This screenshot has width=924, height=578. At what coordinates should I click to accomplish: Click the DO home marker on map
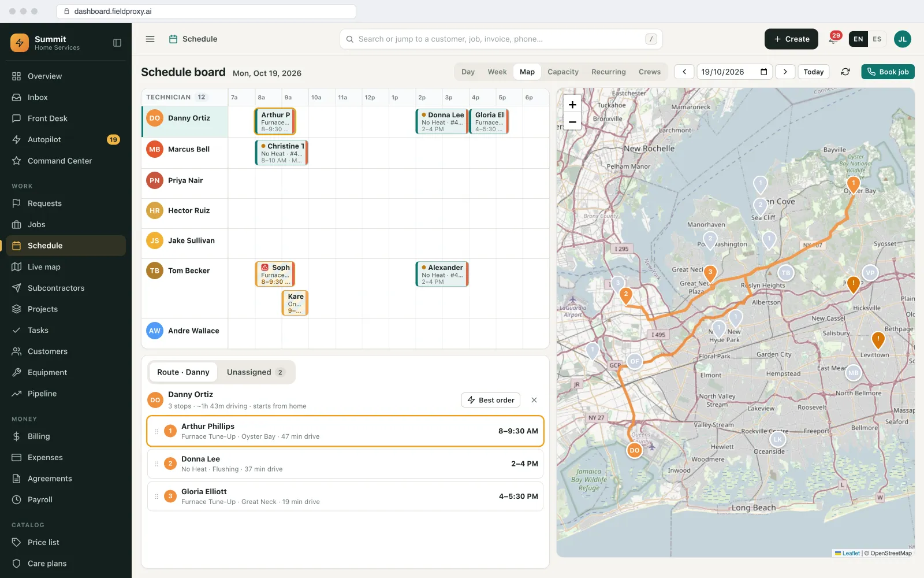click(x=635, y=450)
